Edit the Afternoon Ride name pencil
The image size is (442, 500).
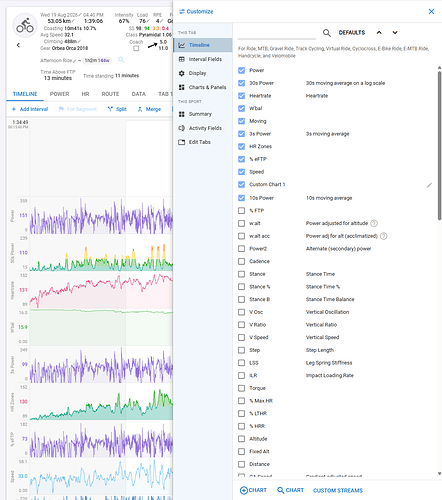click(x=75, y=61)
